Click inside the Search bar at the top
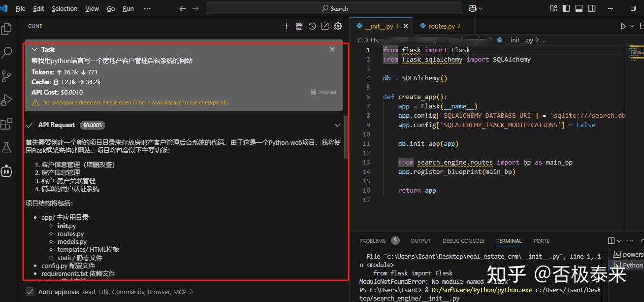The width and height of the screenshot is (644, 302). point(335,8)
